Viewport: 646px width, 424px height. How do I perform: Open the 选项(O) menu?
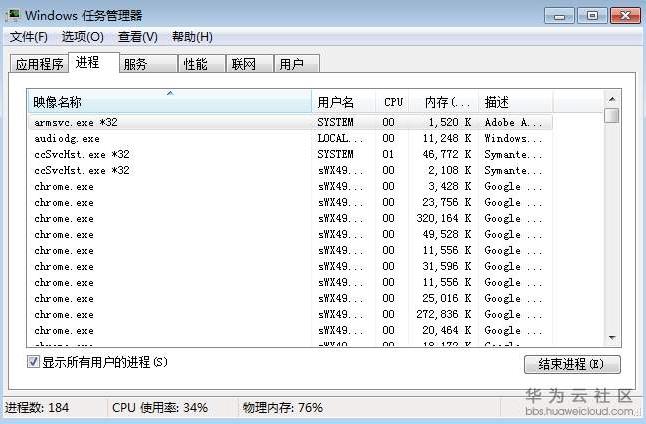click(82, 37)
